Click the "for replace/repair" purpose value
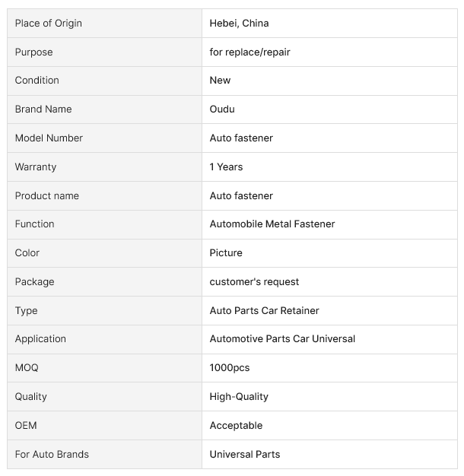The height and width of the screenshot is (476, 464). click(x=249, y=52)
